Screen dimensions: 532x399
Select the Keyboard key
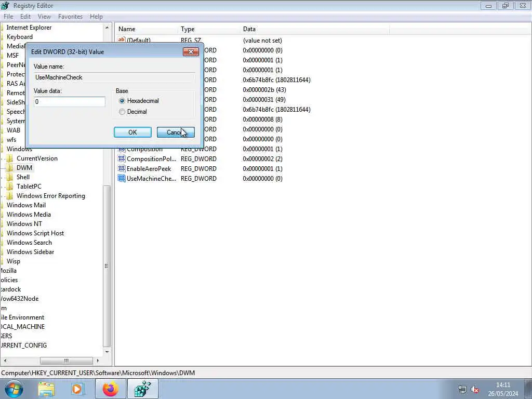(20, 37)
